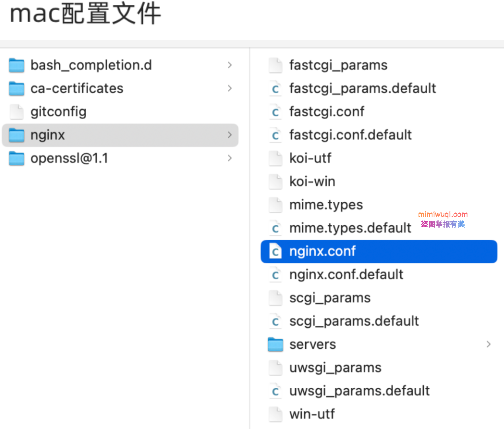Click the nginx.conf.default file icon
This screenshot has height=429, width=504.
click(x=275, y=275)
